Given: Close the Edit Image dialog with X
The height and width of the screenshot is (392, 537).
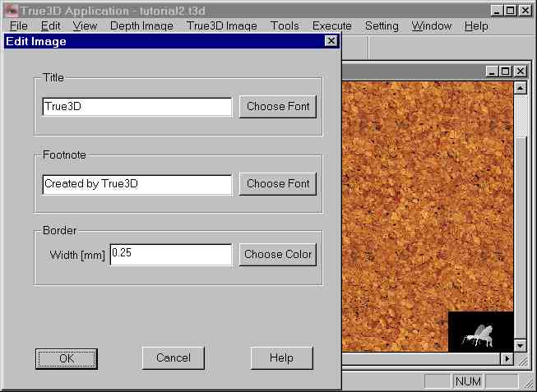Looking at the screenshot, I should (331, 41).
